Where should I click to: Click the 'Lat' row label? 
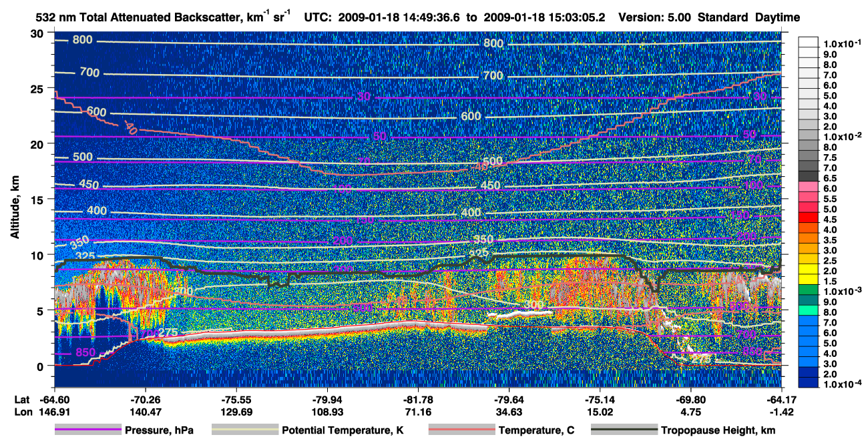pos(22,400)
